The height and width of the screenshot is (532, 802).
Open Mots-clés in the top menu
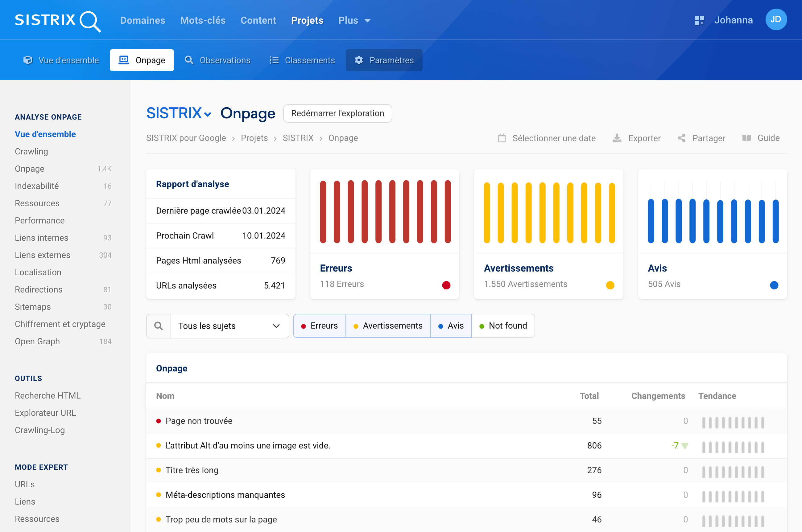click(203, 20)
